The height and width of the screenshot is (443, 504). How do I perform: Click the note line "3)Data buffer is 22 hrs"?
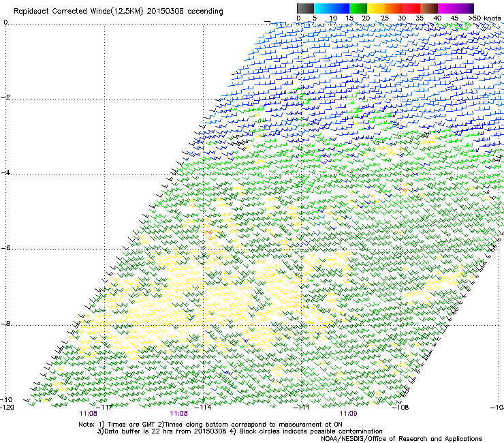click(x=240, y=431)
